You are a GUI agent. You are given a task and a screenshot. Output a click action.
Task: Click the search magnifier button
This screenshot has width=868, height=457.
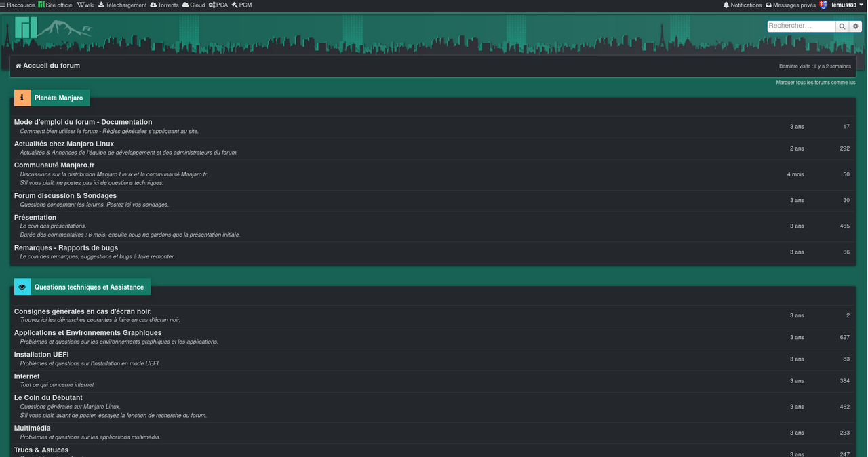pos(842,26)
